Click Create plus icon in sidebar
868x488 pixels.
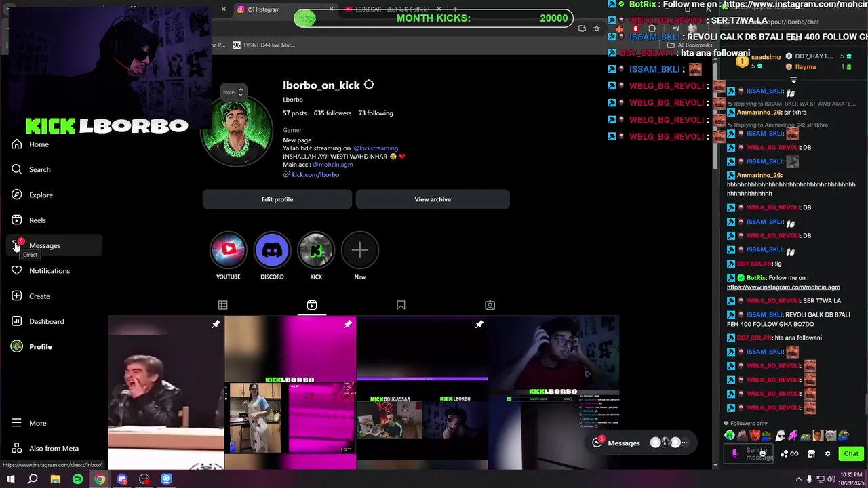tap(17, 296)
